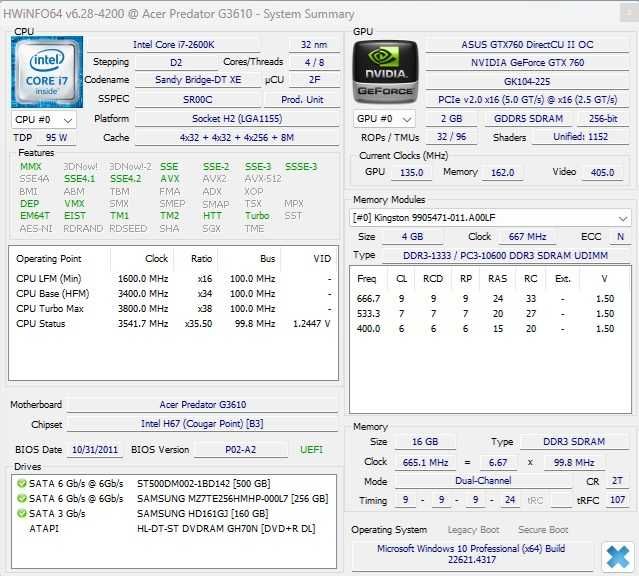This screenshot has width=639, height=576.
Task: Click the GPU clock value 135.0
Action: click(411, 173)
